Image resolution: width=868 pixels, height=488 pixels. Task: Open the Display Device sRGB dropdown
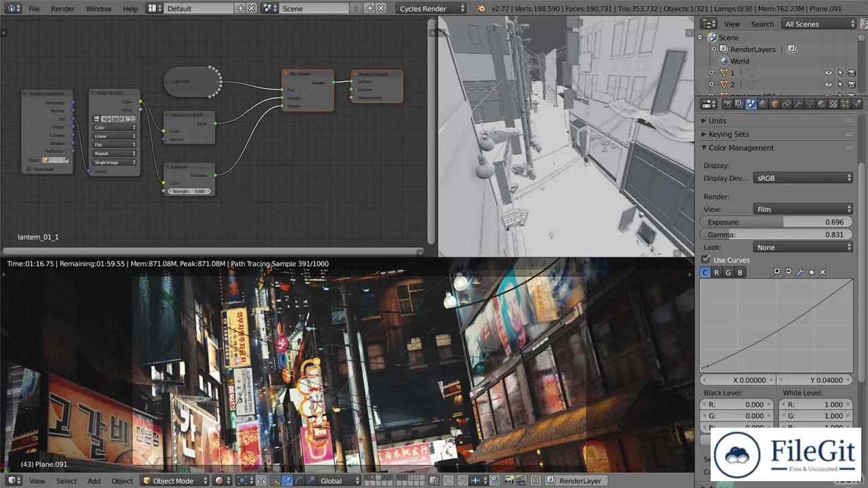click(x=803, y=178)
